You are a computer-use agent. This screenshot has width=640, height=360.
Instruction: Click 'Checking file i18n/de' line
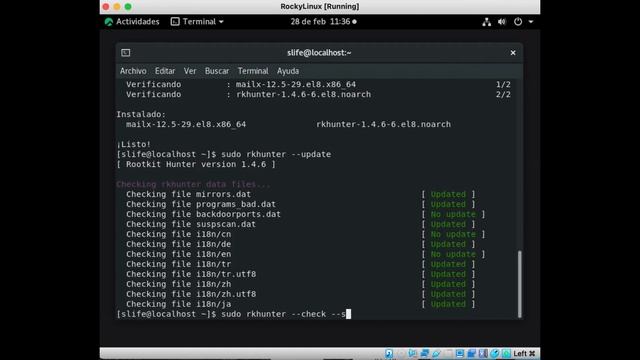click(x=178, y=244)
